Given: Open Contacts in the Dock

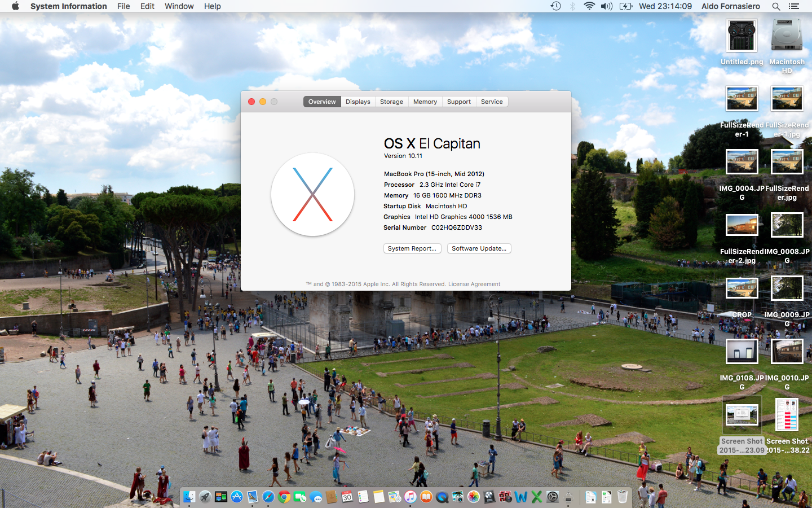Looking at the screenshot, I should point(332,497).
